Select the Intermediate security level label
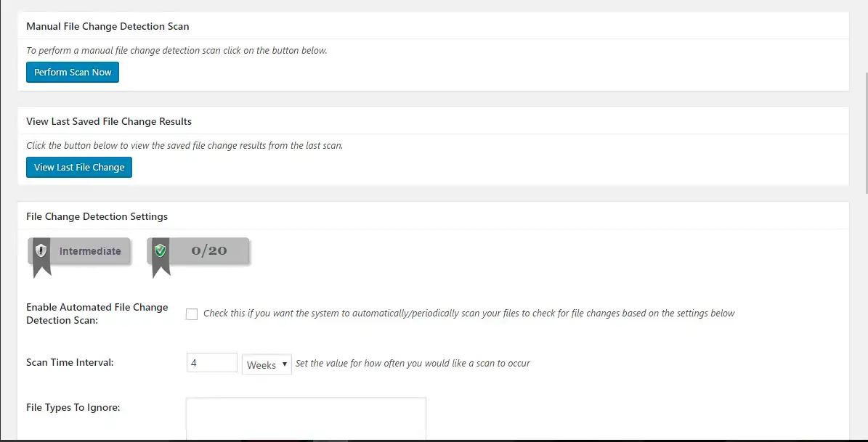868x442 pixels. (x=90, y=251)
